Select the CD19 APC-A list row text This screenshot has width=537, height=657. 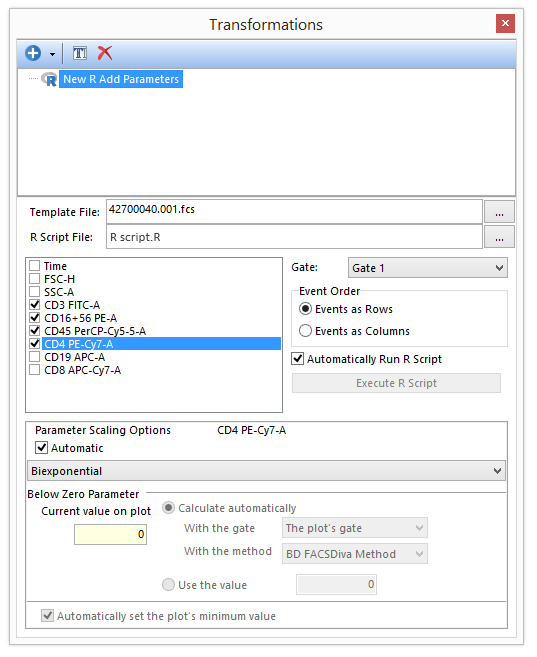point(75,357)
